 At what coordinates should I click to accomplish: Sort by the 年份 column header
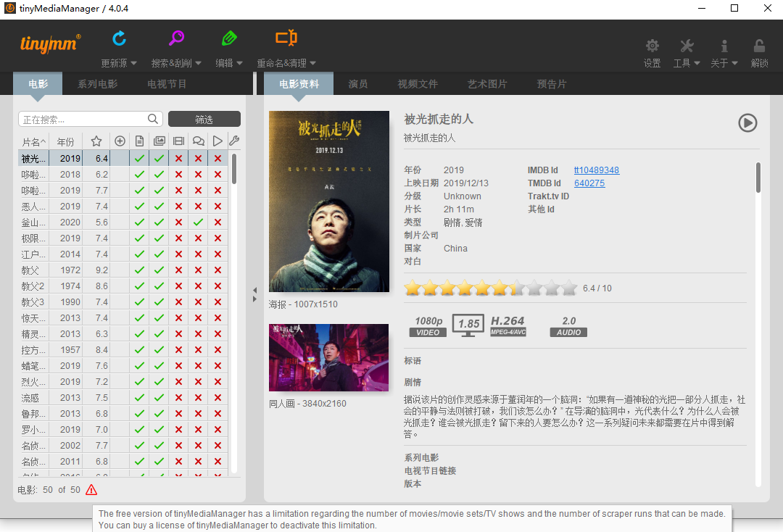(x=65, y=142)
